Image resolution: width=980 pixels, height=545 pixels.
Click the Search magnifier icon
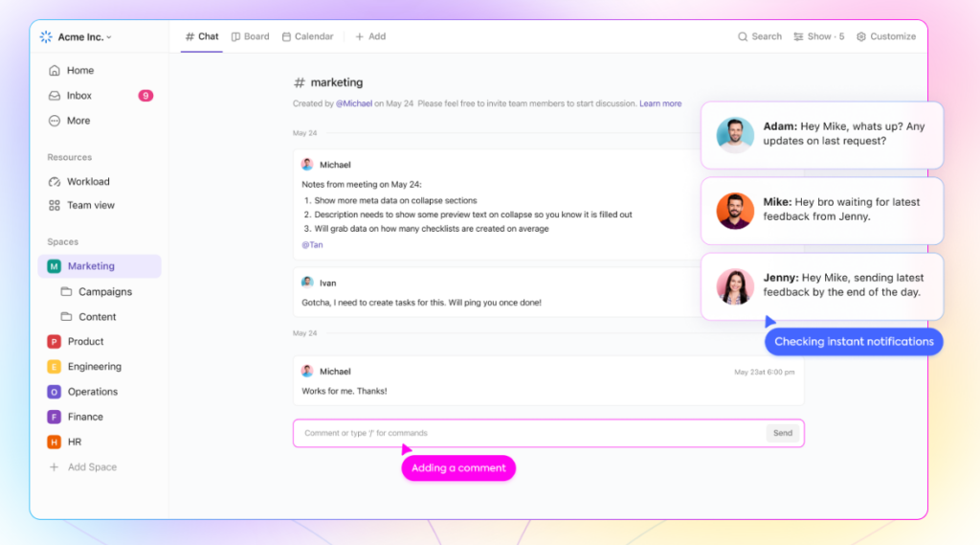pyautogui.click(x=743, y=37)
